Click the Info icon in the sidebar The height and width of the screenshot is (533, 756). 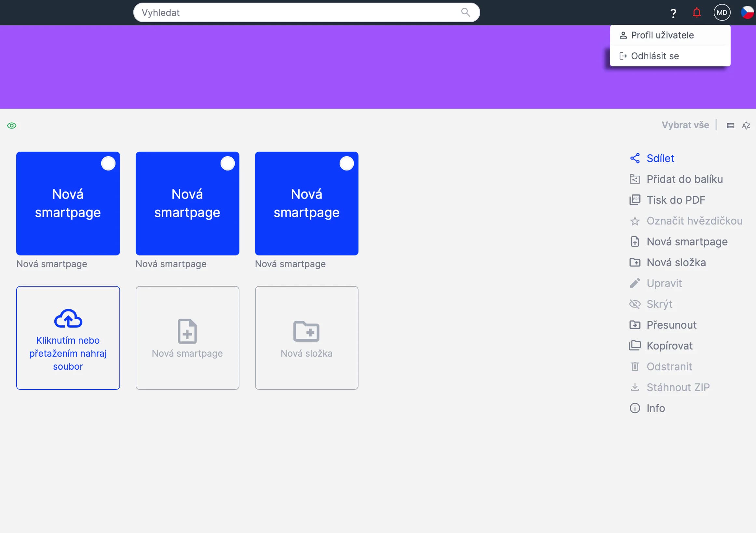pos(634,408)
